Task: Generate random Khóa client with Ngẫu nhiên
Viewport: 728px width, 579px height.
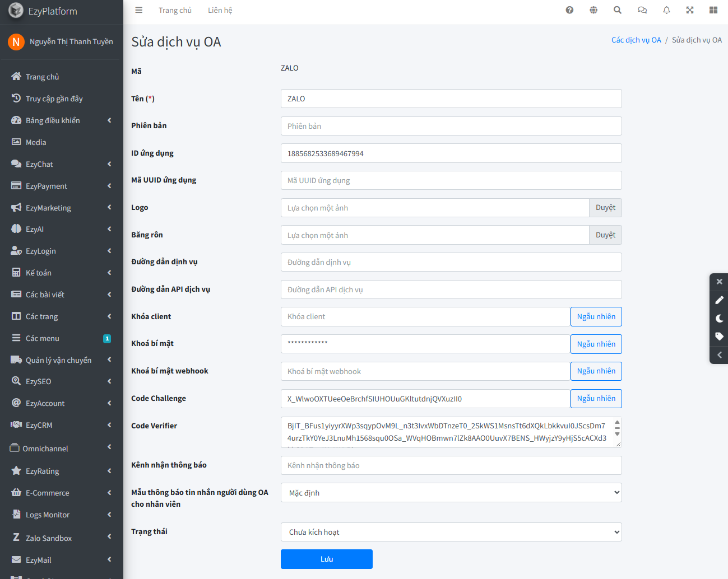Action: pos(596,316)
